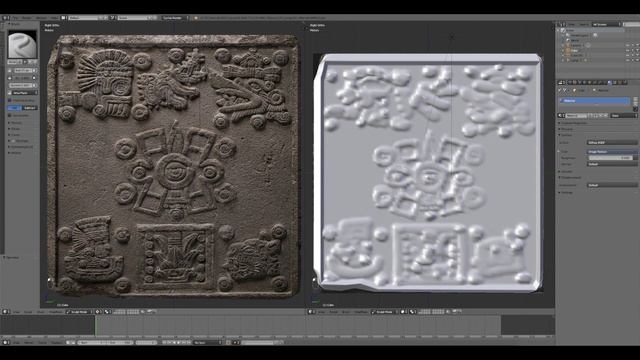
Task: Expand the Texture panel in tool shelf
Action: pyautogui.click(x=16, y=122)
